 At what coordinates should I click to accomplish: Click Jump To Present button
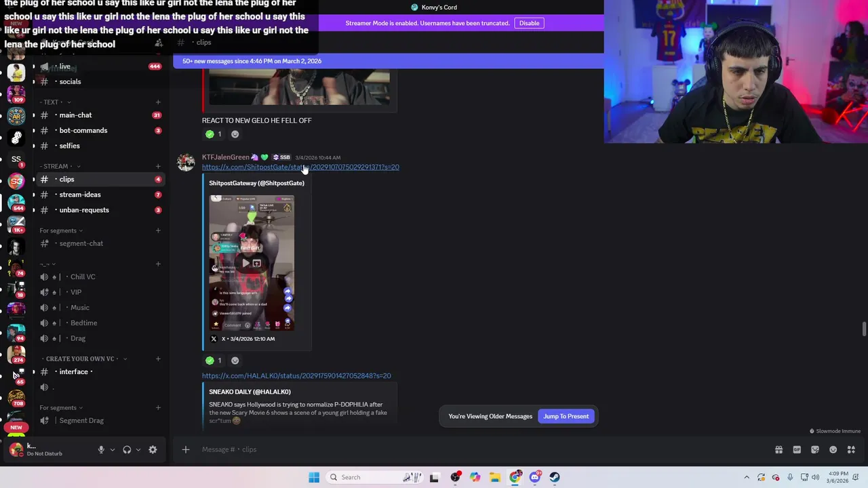click(x=566, y=416)
